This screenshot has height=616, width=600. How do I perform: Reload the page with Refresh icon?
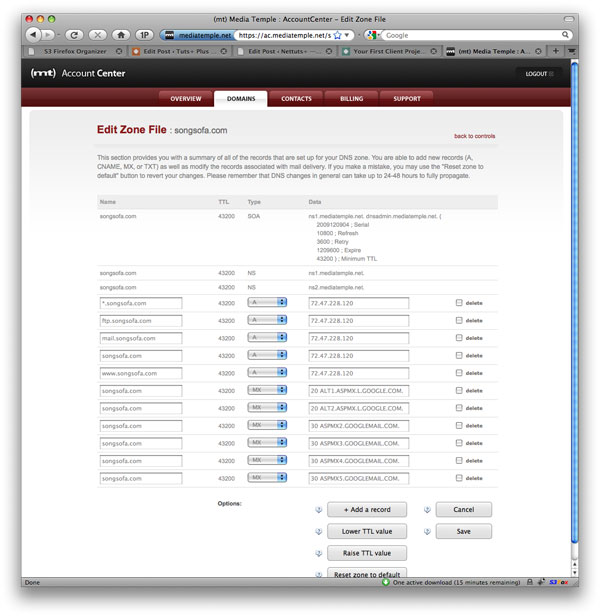[74, 35]
